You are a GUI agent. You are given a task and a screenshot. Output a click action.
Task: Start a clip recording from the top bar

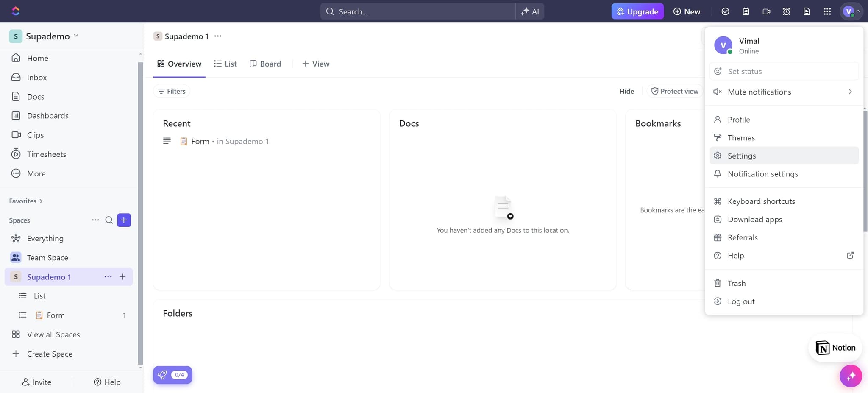click(x=766, y=11)
